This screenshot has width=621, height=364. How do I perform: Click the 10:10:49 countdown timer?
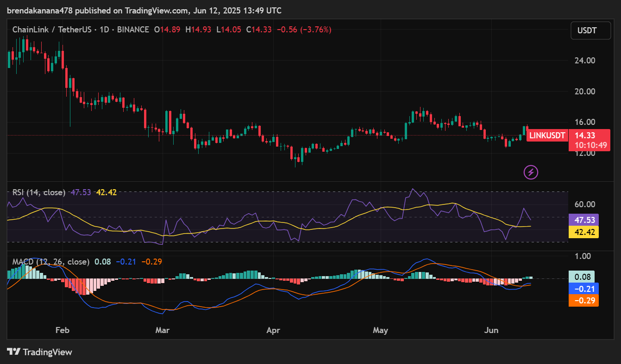[x=590, y=145]
